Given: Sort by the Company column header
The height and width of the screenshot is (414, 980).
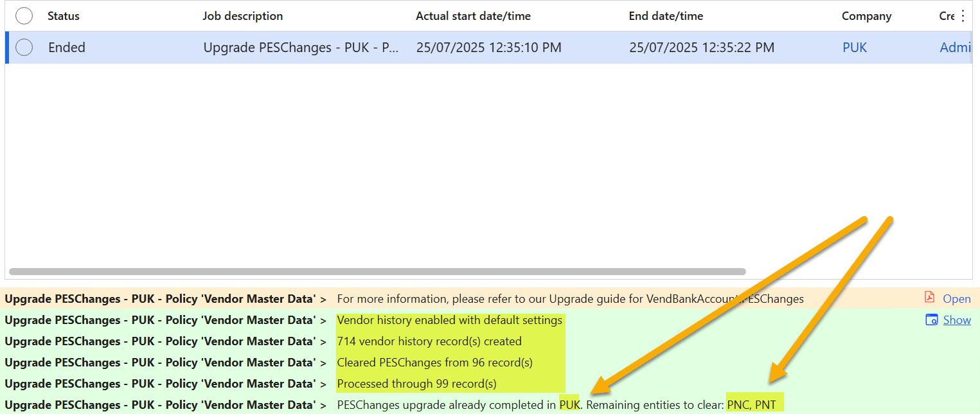Looking at the screenshot, I should tap(867, 16).
